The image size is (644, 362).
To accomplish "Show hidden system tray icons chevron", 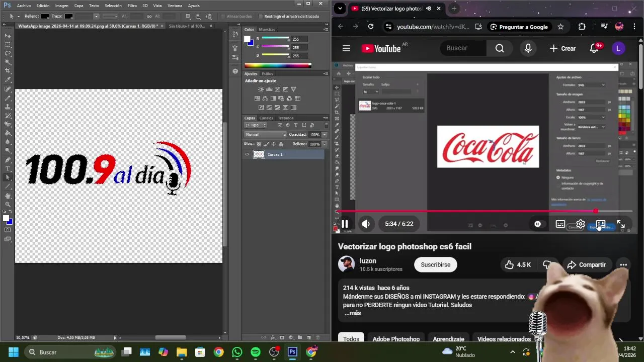I will (x=512, y=352).
